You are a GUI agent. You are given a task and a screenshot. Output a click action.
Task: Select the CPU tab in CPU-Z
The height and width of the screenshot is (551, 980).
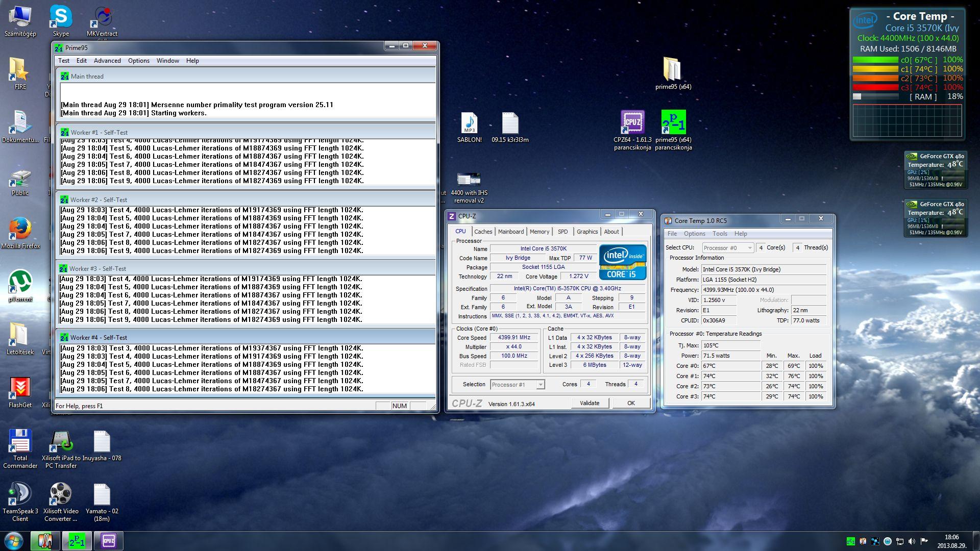click(461, 231)
